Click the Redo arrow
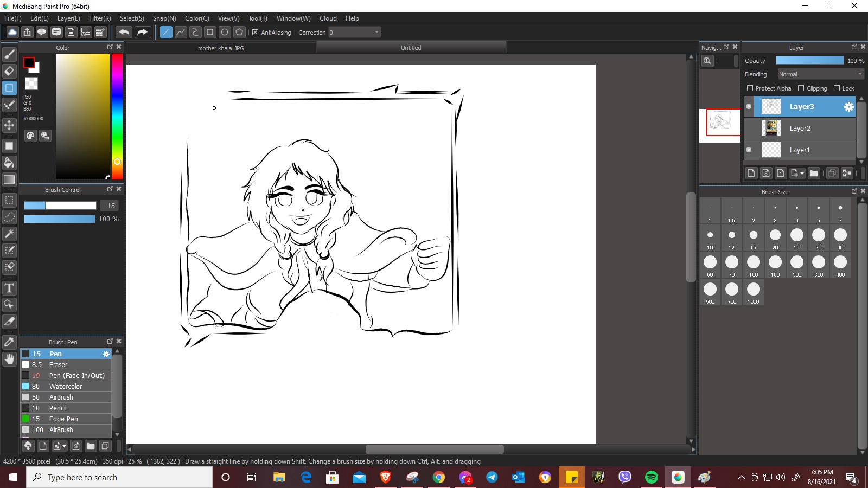This screenshot has width=868, height=488. 142,32
